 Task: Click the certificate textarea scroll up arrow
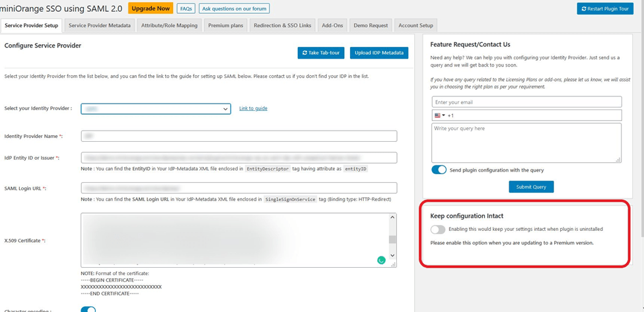pyautogui.click(x=392, y=217)
